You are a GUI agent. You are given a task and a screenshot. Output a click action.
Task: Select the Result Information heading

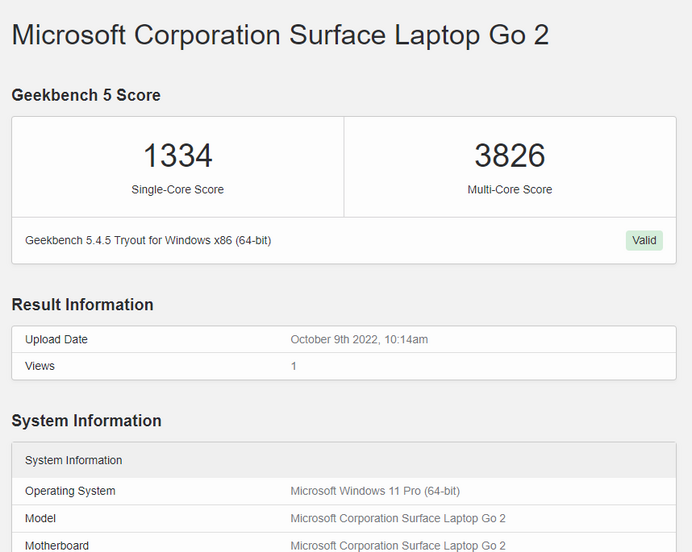[x=83, y=305]
